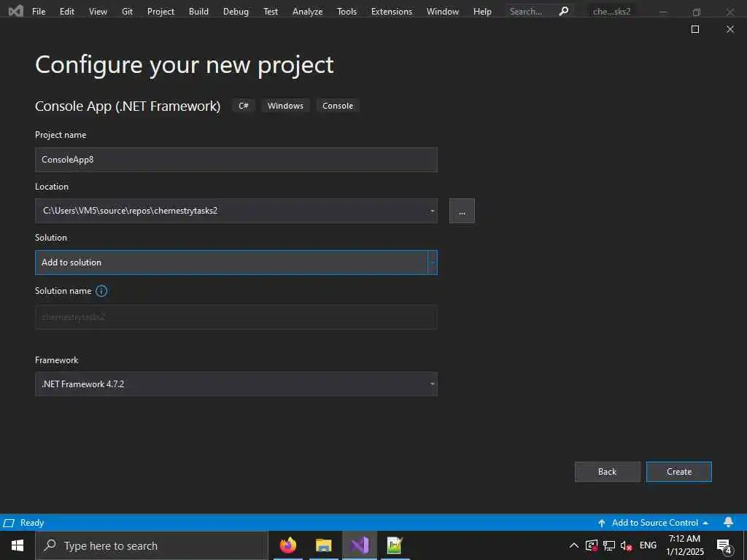The image size is (747, 560).
Task: Click the network tray icon
Action: pos(609,545)
